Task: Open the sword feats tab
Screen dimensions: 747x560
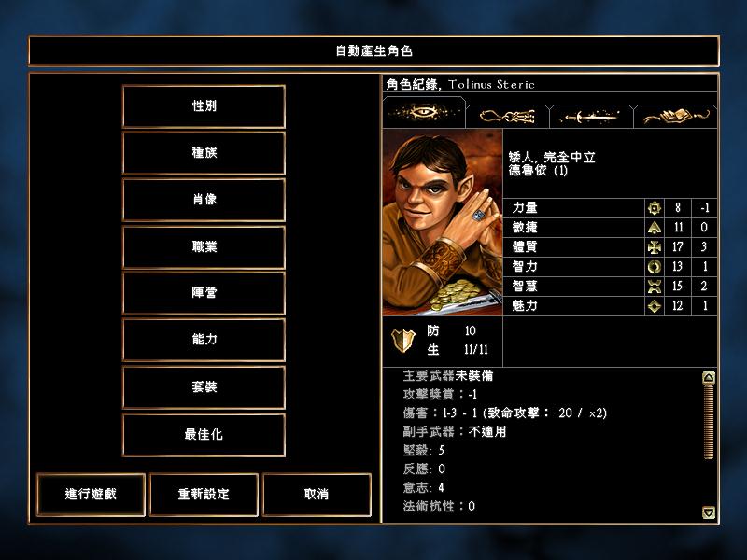Action: click(x=591, y=116)
